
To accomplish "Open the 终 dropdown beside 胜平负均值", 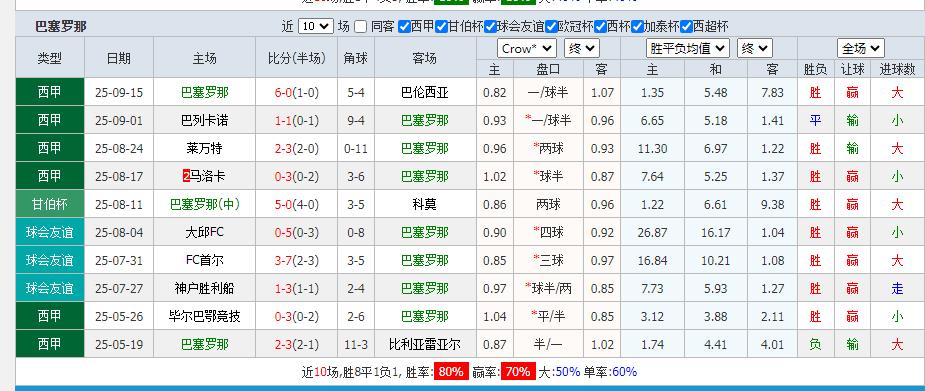I will pyautogui.click(x=755, y=48).
